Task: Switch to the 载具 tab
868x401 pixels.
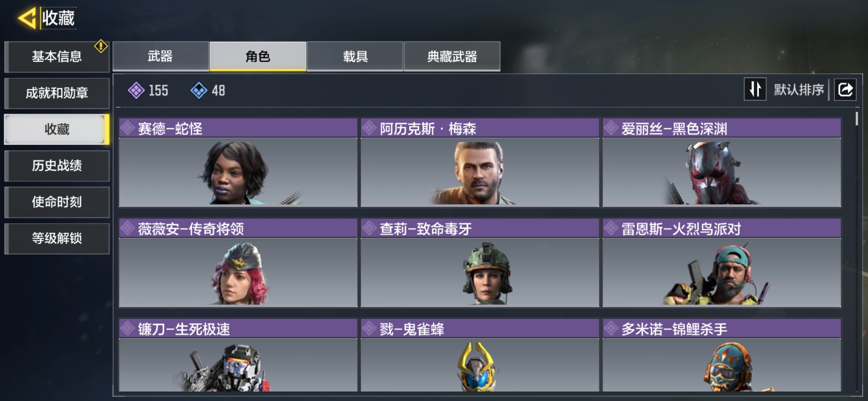Action: tap(355, 56)
